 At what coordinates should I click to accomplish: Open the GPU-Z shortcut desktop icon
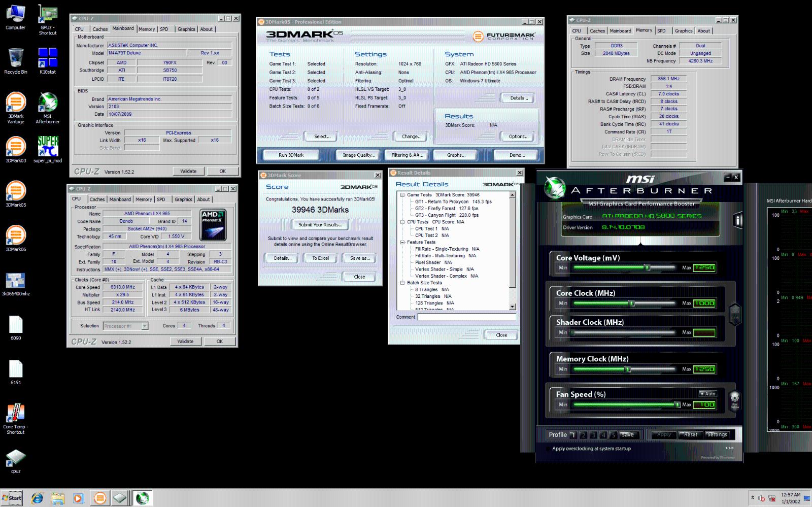[48, 20]
